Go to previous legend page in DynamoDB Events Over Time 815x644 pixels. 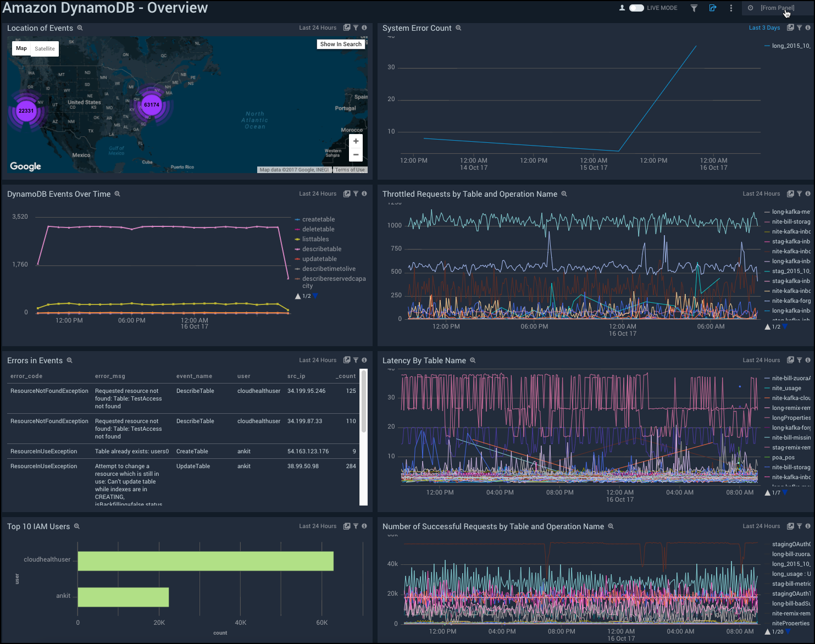298,296
